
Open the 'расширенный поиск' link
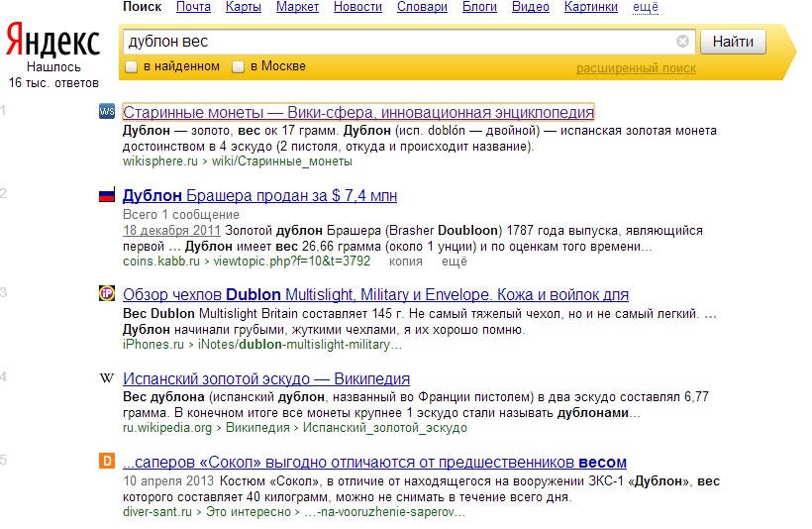[636, 68]
